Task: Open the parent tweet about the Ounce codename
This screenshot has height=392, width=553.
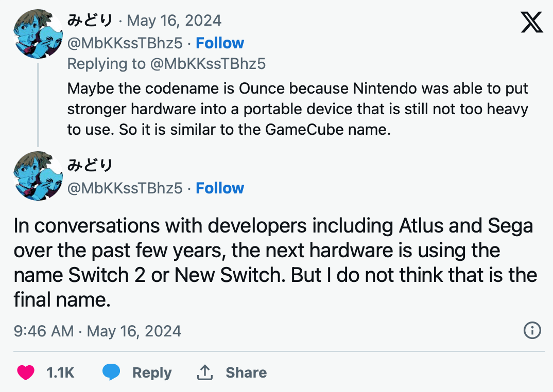Action: (x=298, y=109)
